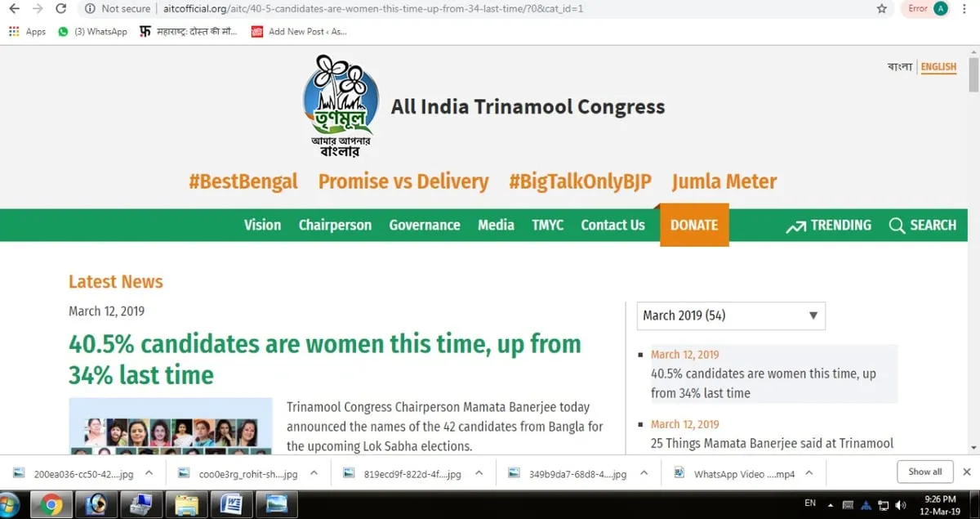Expand options for coo0e3rg_rohit download
Screen dimensions: 980x519
pos(314,472)
